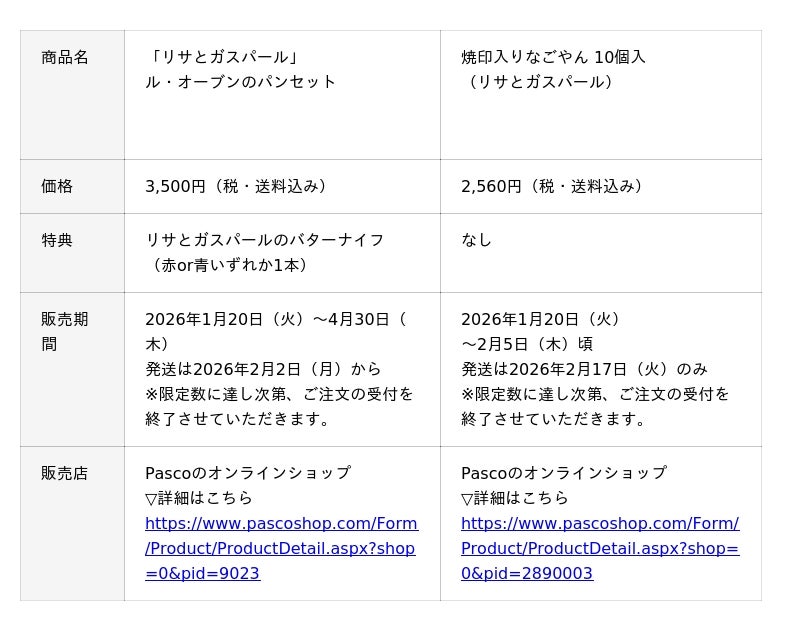Click the 発送は2026年2月17日（火）のみ shipping text

(x=584, y=370)
